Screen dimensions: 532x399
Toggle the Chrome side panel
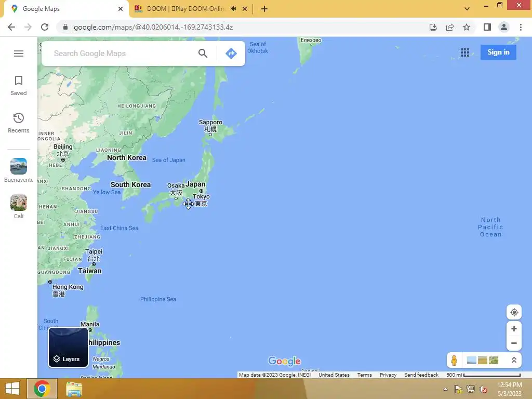[487, 27]
